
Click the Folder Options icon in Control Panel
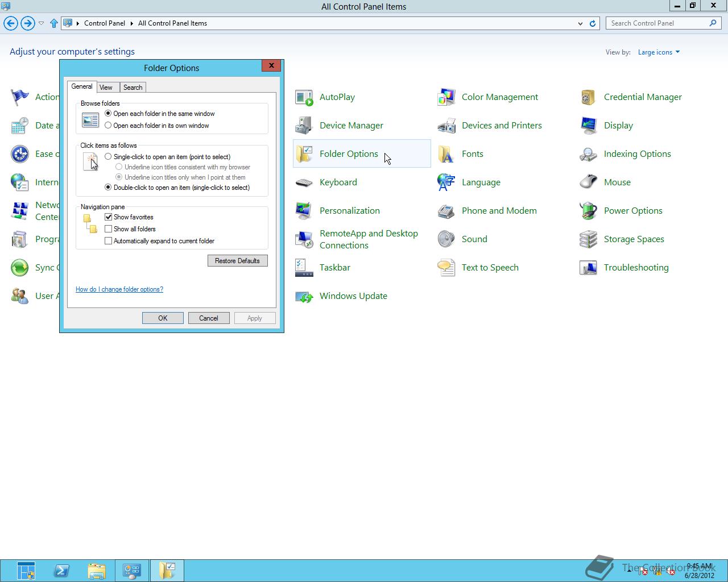point(304,154)
